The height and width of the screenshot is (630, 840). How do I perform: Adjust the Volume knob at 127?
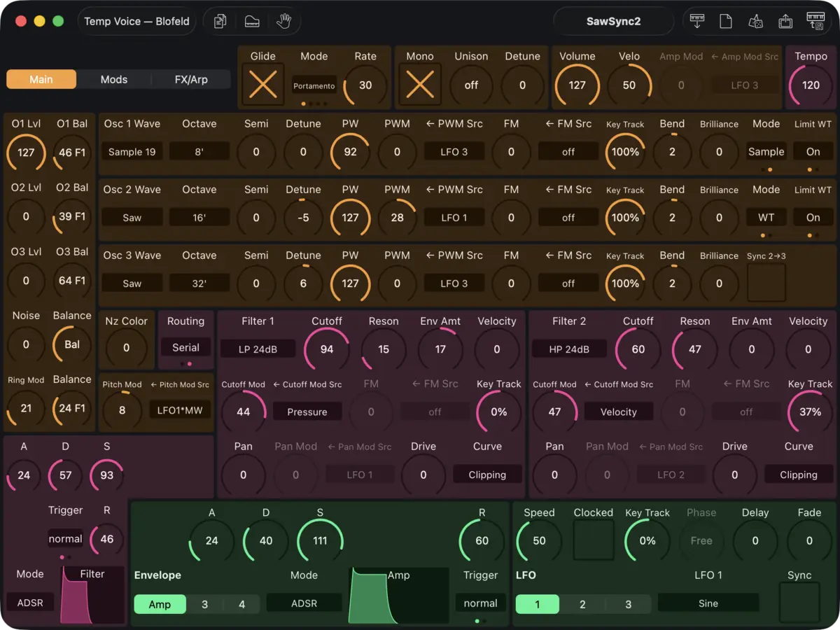(577, 85)
